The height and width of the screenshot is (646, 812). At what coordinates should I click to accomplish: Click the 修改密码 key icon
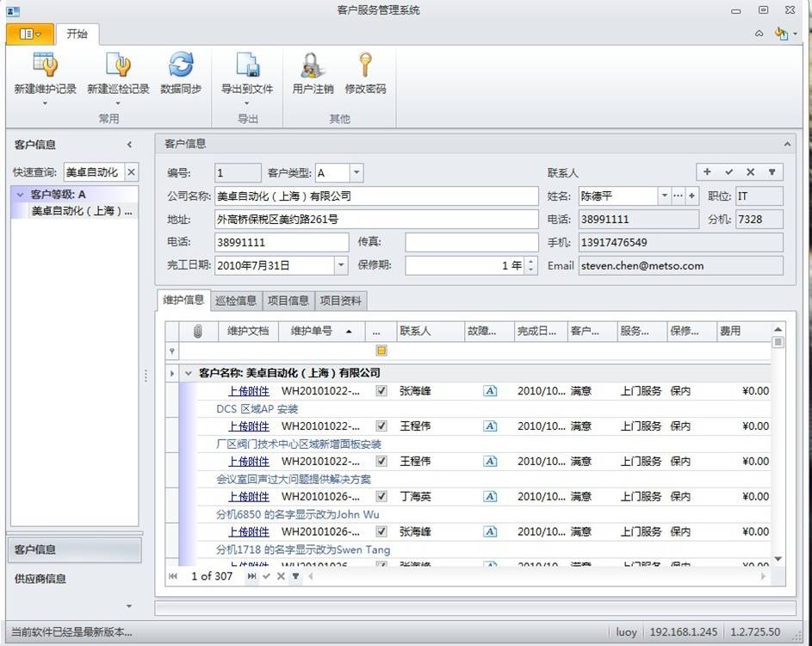pyautogui.click(x=365, y=65)
